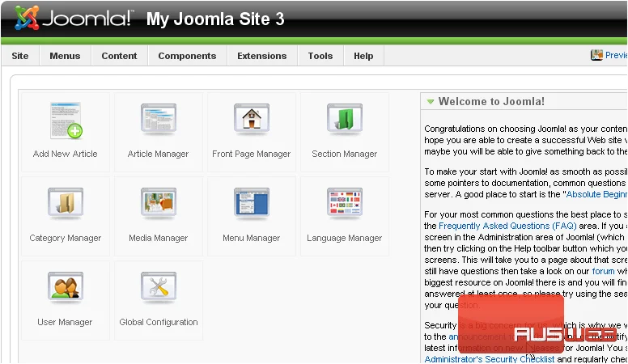
Task: Open Front Page Manager house icon
Action: (252, 119)
